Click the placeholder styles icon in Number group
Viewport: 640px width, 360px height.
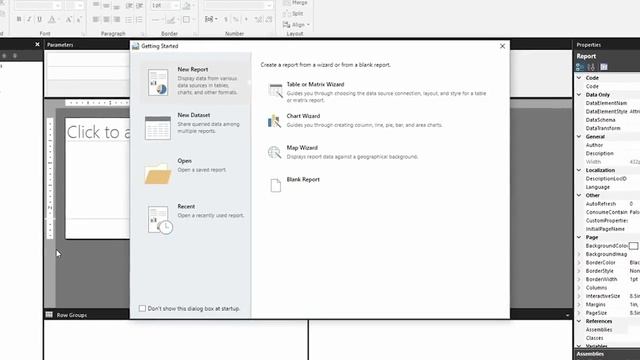coord(211,19)
